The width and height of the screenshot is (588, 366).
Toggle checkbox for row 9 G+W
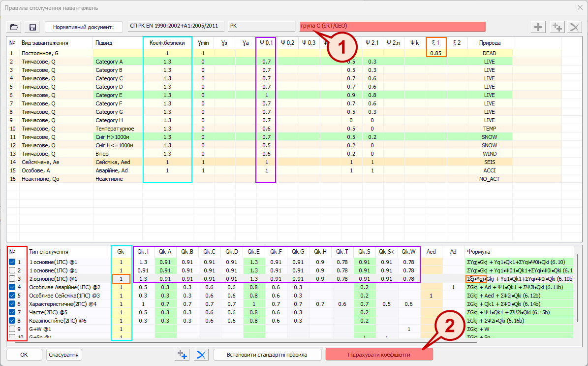[x=12, y=329]
